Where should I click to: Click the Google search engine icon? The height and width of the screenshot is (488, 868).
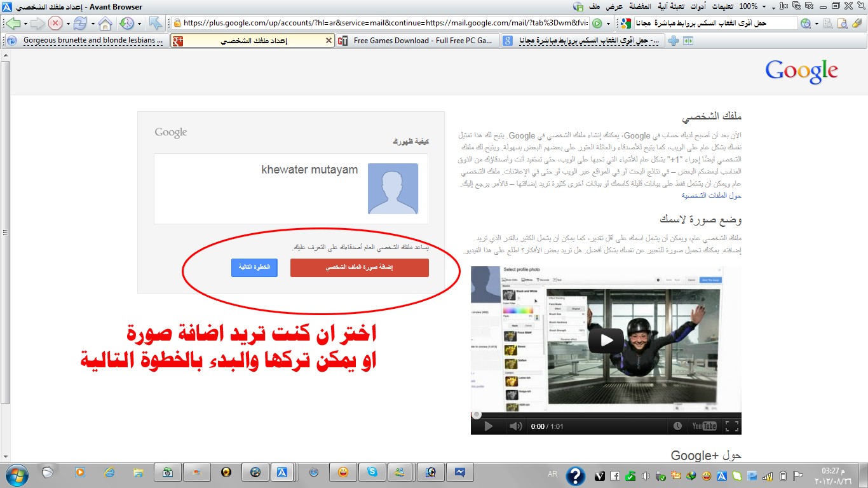(x=625, y=24)
